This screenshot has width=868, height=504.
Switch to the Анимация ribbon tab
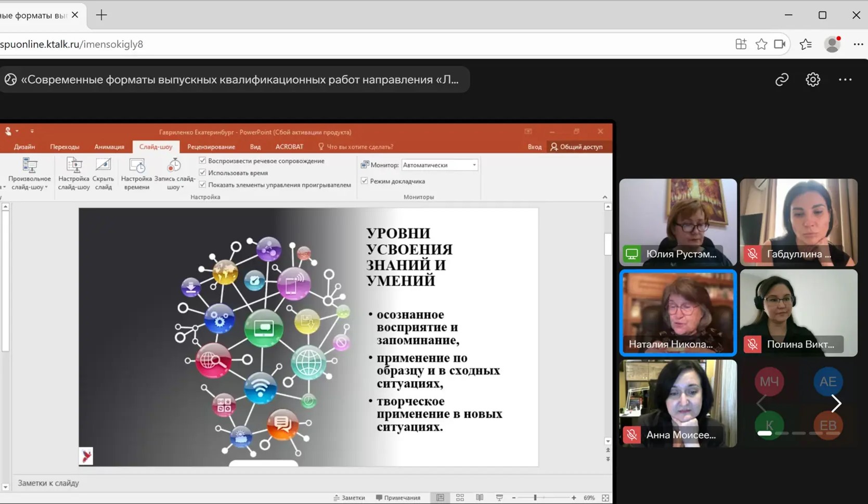[109, 147]
